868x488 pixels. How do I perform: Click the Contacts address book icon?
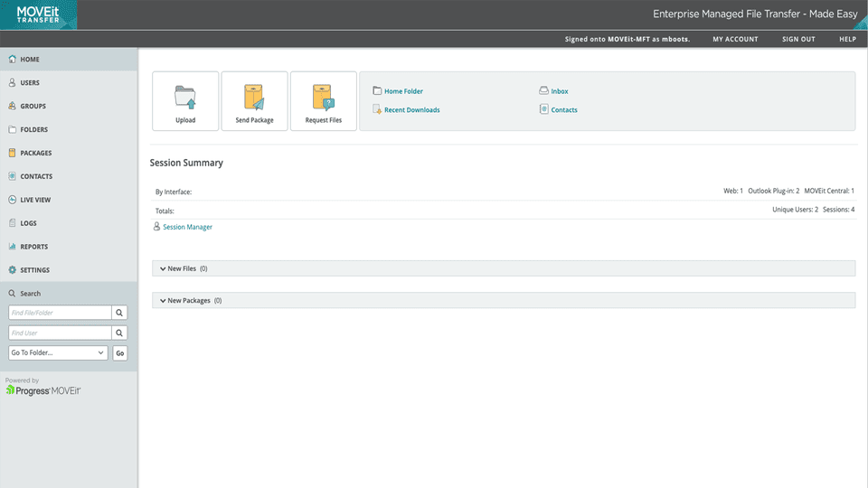[543, 109]
